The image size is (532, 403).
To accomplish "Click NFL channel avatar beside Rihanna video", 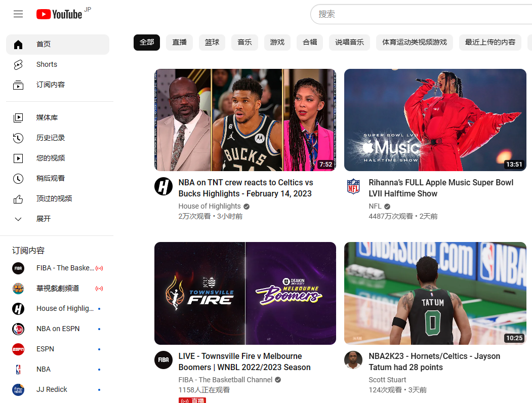I will point(353,187).
